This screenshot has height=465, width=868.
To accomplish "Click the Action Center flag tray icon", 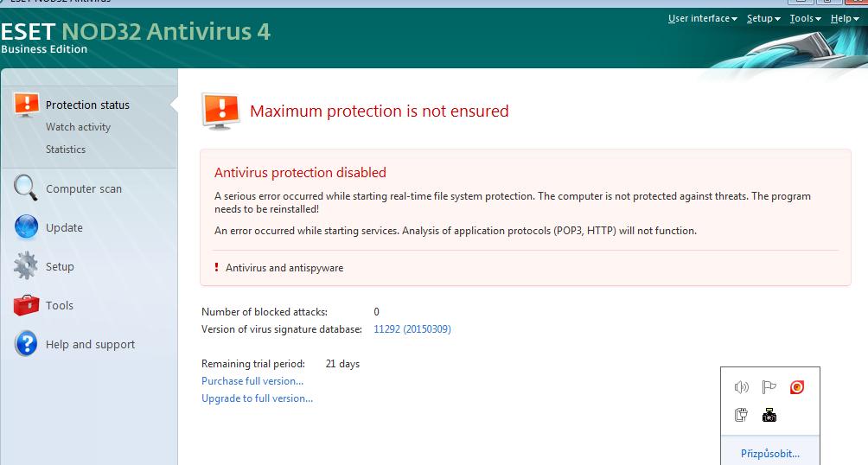I will coord(769,387).
